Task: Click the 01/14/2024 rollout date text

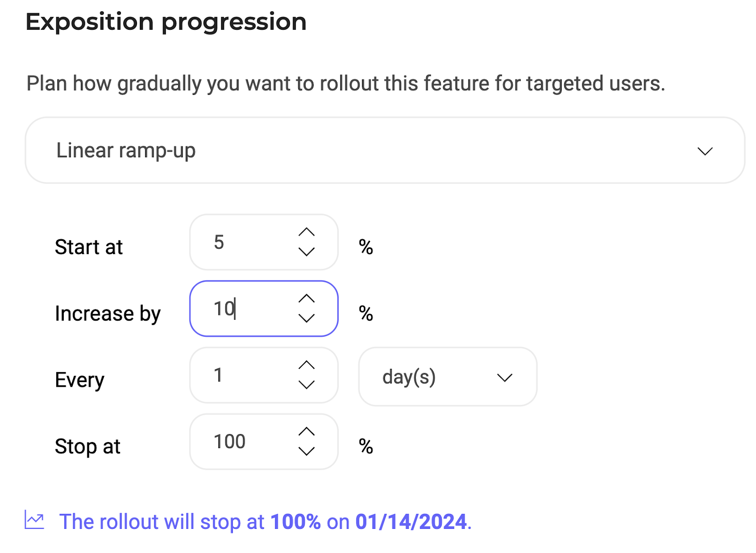Action: point(411,522)
